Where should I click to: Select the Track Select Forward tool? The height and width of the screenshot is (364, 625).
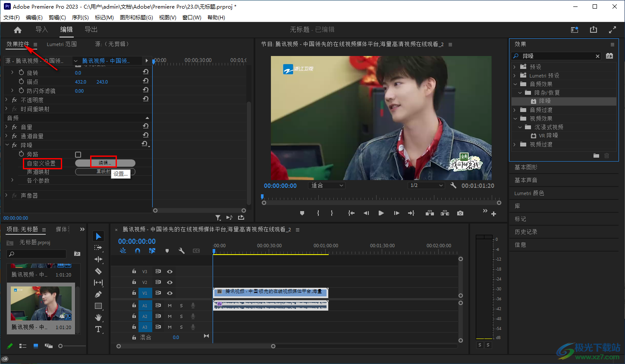(x=98, y=248)
